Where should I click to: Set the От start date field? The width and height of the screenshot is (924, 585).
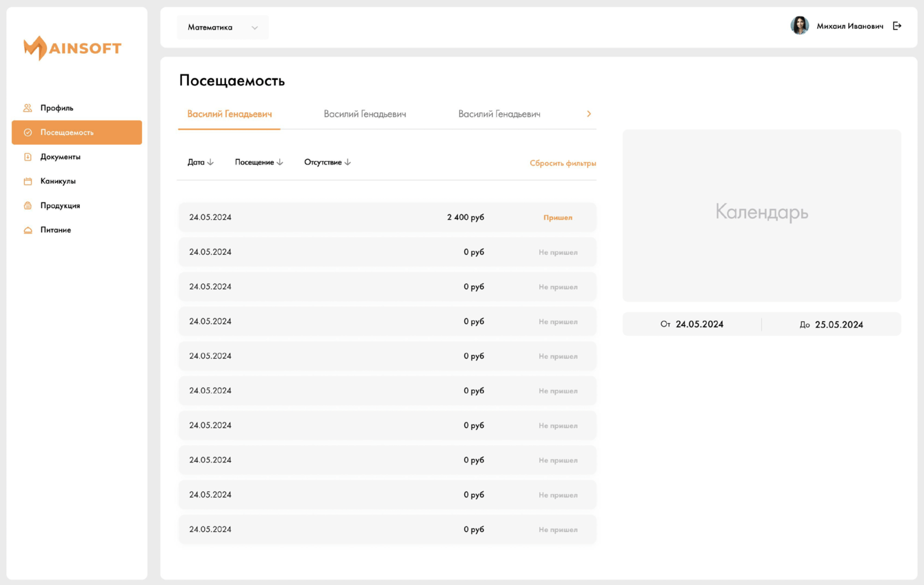click(692, 325)
